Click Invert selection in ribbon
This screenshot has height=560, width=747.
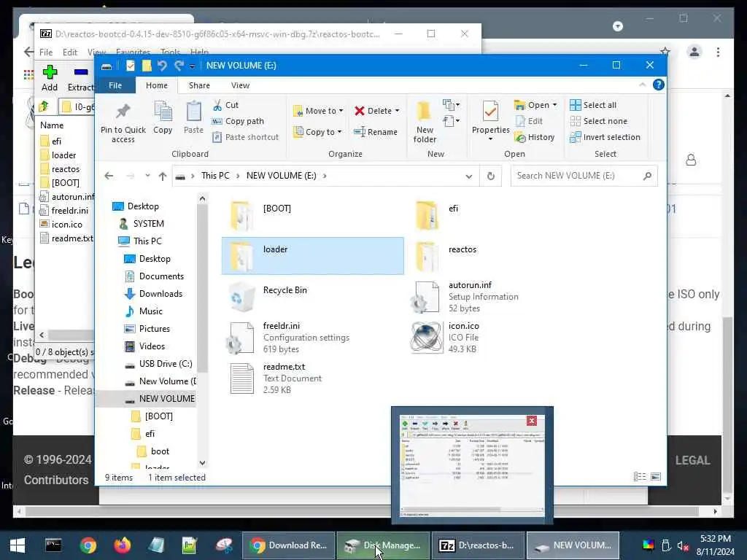[x=605, y=137]
